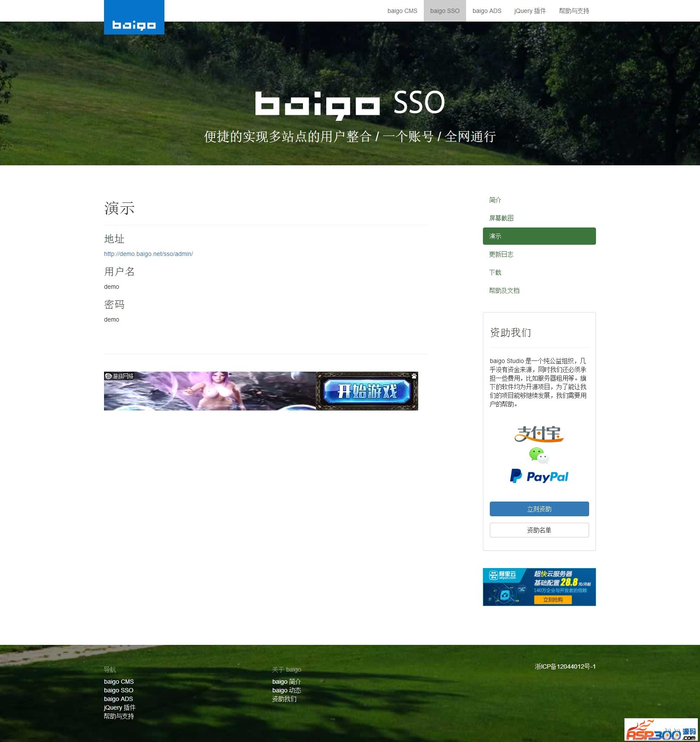The width and height of the screenshot is (700, 742).
Task: Open jQuery 插件 footer link
Action: [x=120, y=707]
